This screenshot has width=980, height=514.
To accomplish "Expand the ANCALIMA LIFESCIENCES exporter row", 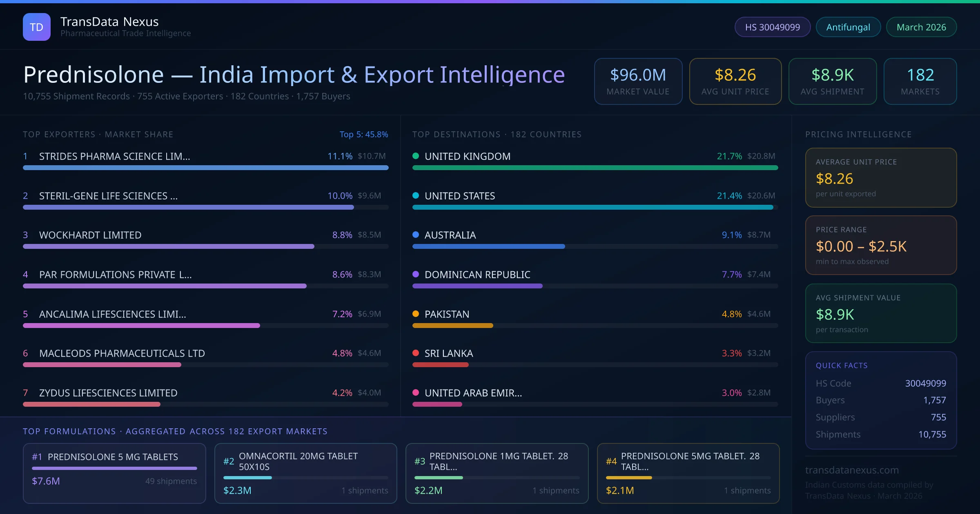I will pos(112,314).
